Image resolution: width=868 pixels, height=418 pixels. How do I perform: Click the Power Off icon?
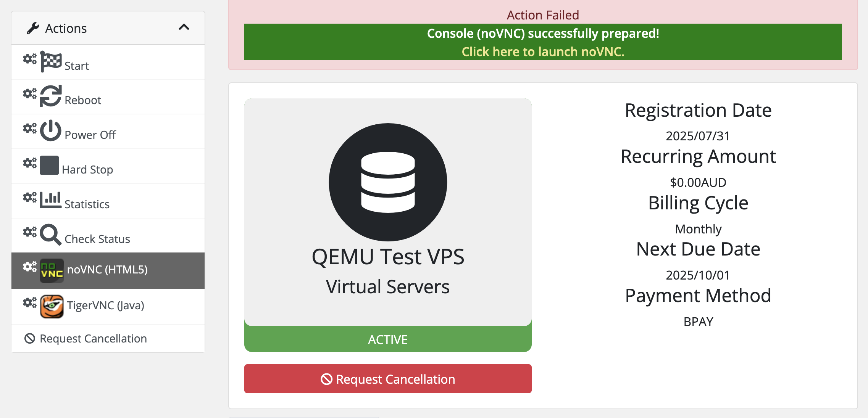pos(51,130)
